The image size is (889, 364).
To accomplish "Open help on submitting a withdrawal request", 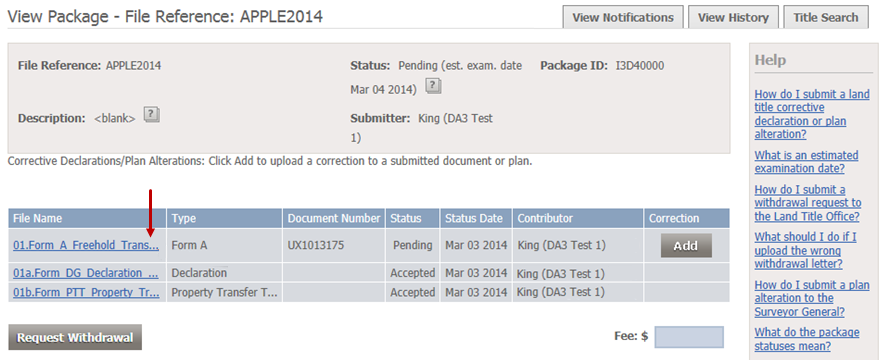I will click(x=807, y=203).
